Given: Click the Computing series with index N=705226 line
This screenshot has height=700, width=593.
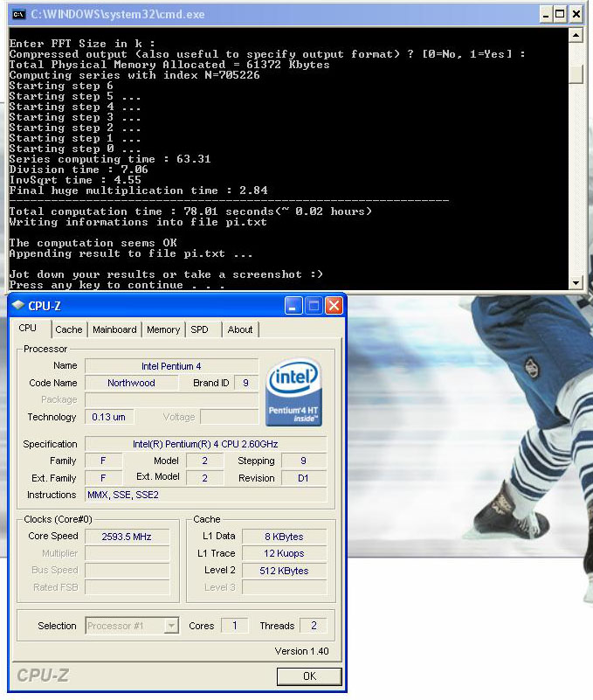Looking at the screenshot, I should click(134, 75).
